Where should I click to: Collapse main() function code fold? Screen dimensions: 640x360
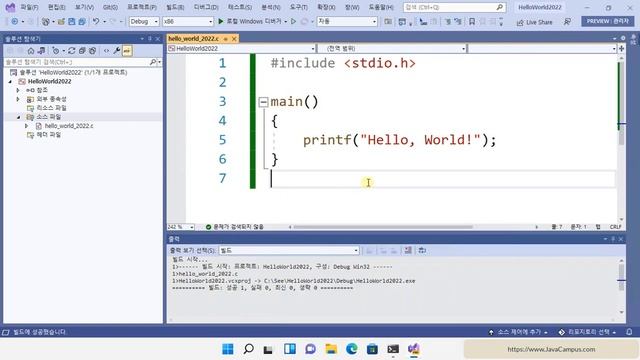click(x=264, y=102)
